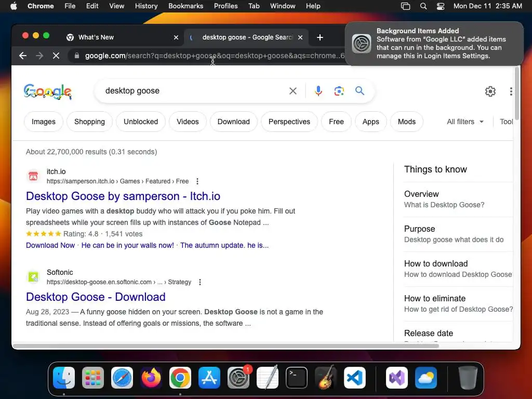Expand the All filters dropdown
532x399 pixels.
(x=465, y=122)
